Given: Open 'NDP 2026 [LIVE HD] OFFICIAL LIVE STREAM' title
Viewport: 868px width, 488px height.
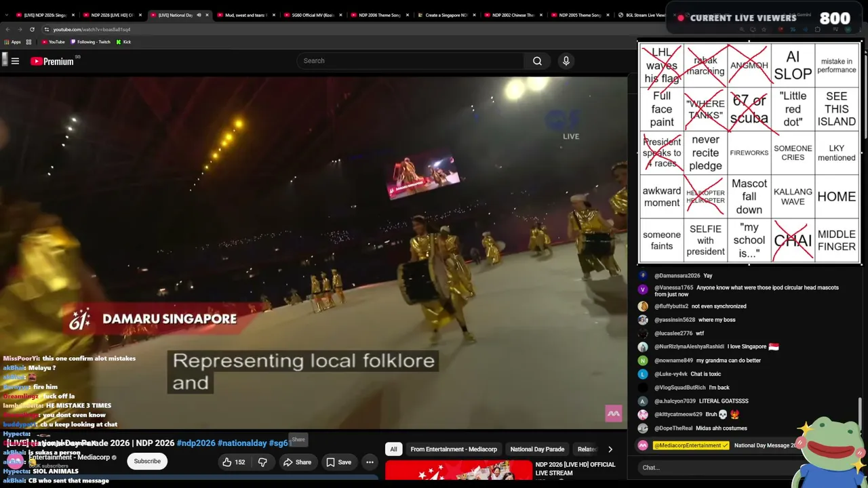Looking at the screenshot, I should coord(575,469).
